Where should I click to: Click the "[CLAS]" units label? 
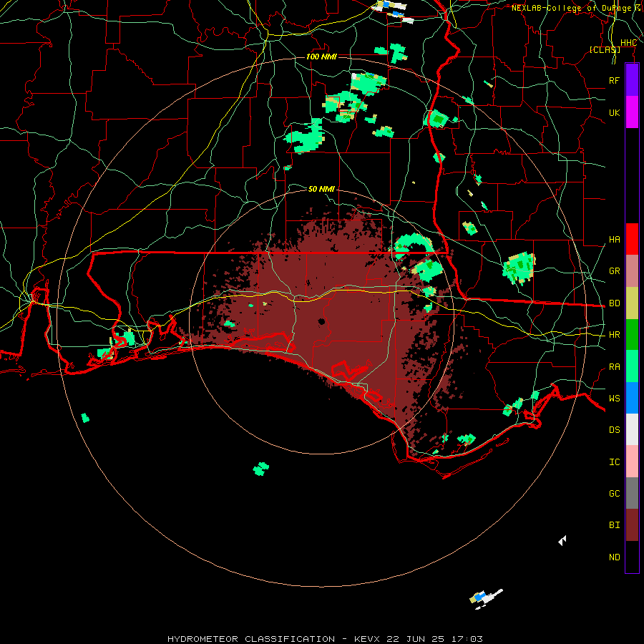tap(605, 50)
